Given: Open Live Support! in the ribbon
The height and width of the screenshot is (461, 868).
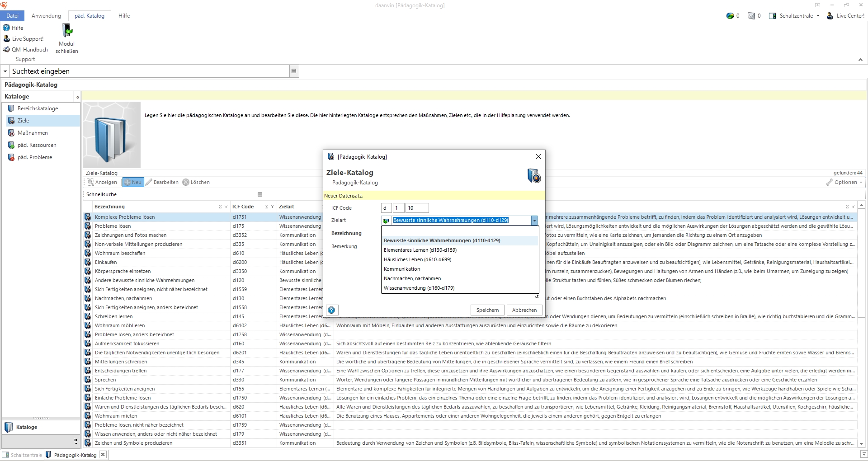Looking at the screenshot, I should [x=24, y=39].
